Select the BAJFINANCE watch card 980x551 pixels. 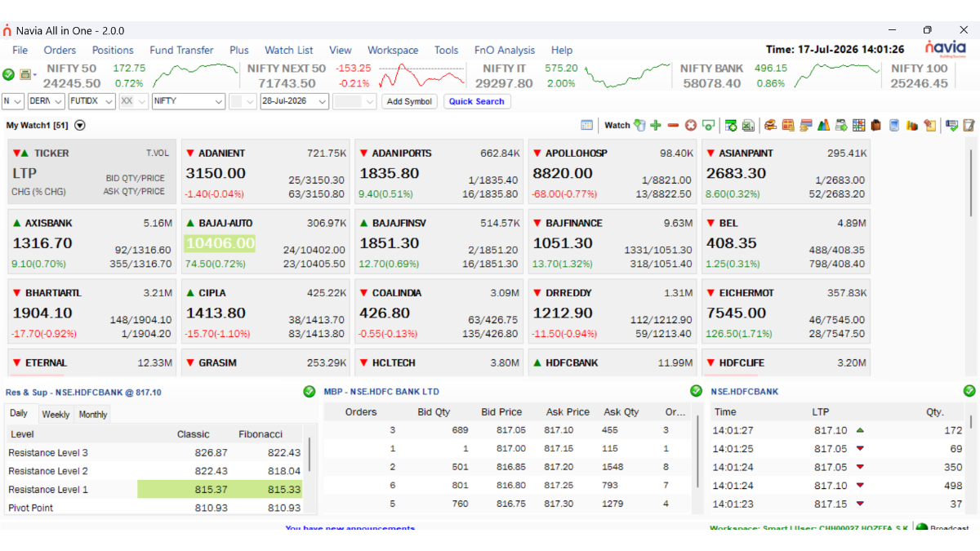click(x=612, y=242)
